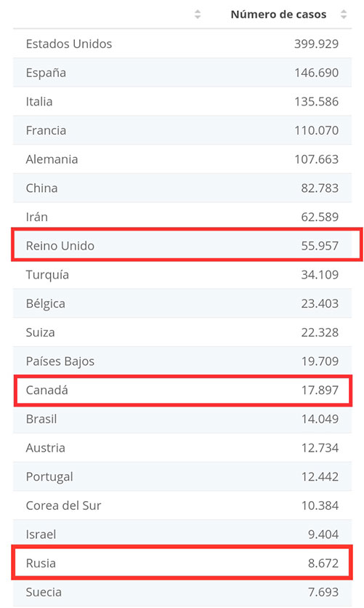
Task: Click the Bélgica row
Action: coord(182,303)
